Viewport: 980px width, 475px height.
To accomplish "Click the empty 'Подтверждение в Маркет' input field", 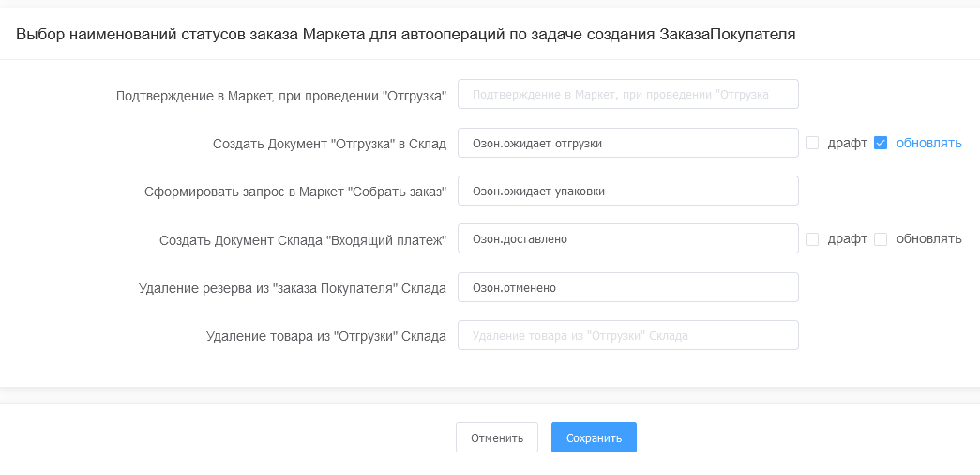I will point(627,95).
